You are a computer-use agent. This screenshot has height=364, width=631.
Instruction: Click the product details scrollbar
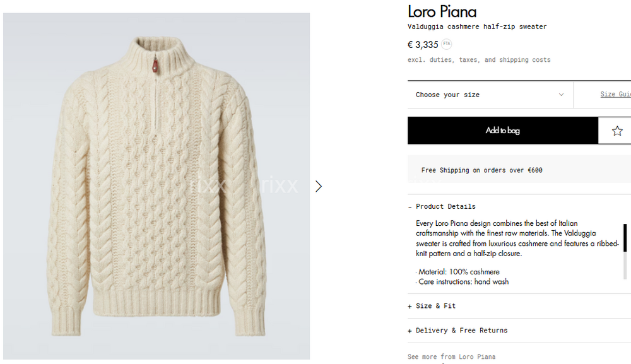pos(625,240)
